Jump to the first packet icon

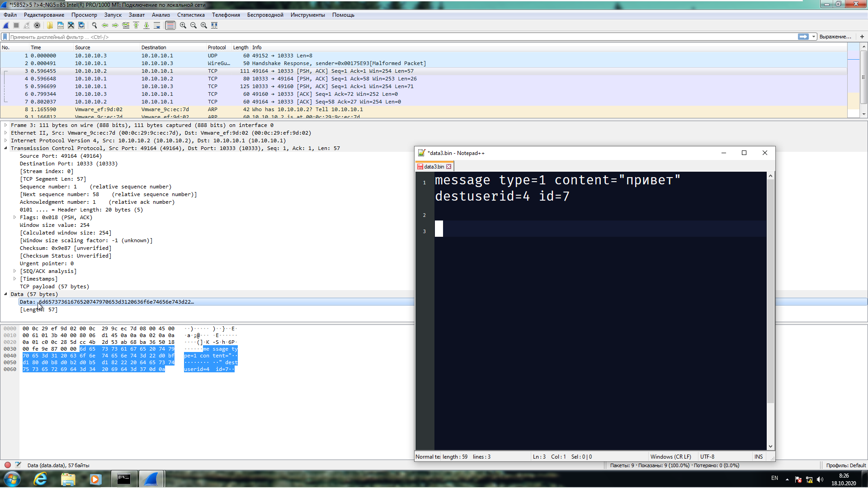coord(136,25)
